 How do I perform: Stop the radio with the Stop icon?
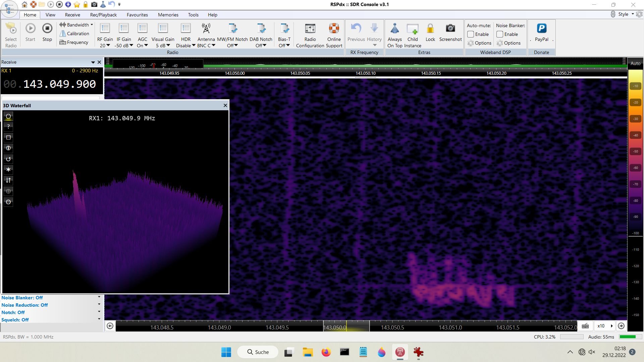click(47, 28)
